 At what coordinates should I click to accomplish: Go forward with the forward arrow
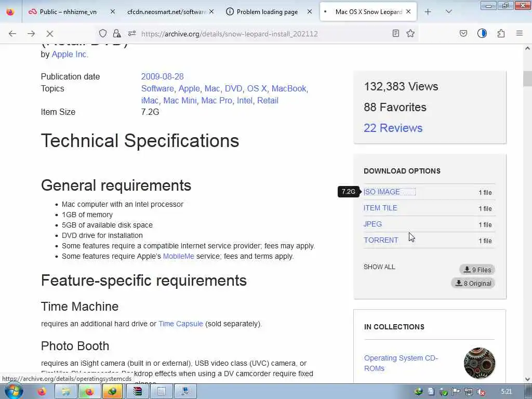31,33
